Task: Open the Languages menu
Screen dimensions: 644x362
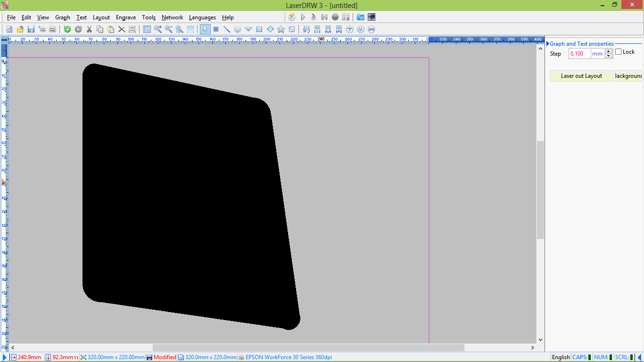Action: pyautogui.click(x=202, y=17)
